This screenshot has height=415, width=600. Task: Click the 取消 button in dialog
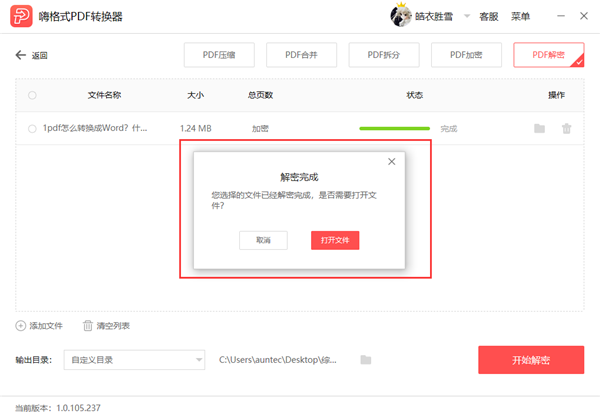pyautogui.click(x=263, y=240)
